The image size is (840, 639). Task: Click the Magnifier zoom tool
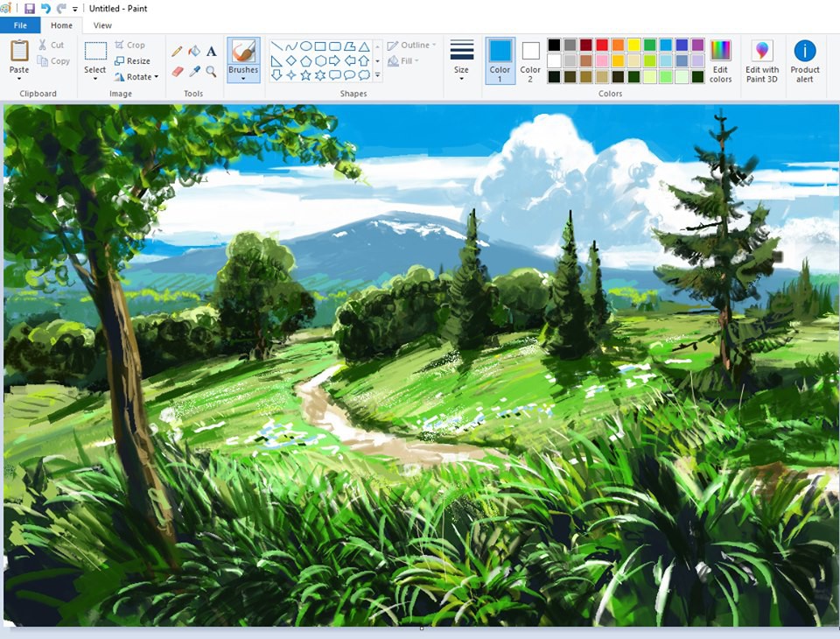click(211, 72)
